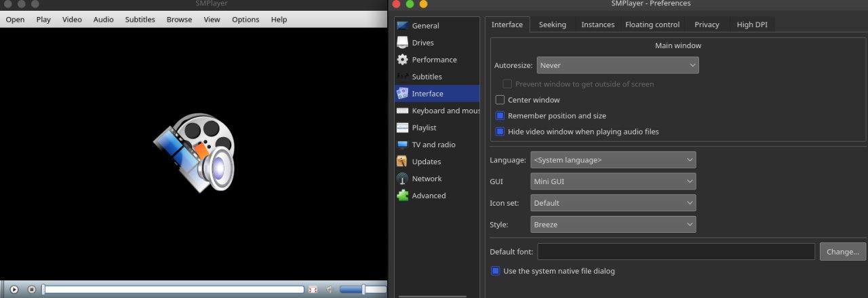This screenshot has height=298, width=868.
Task: Click the green maximize button of Preferences
Action: coord(410,4)
